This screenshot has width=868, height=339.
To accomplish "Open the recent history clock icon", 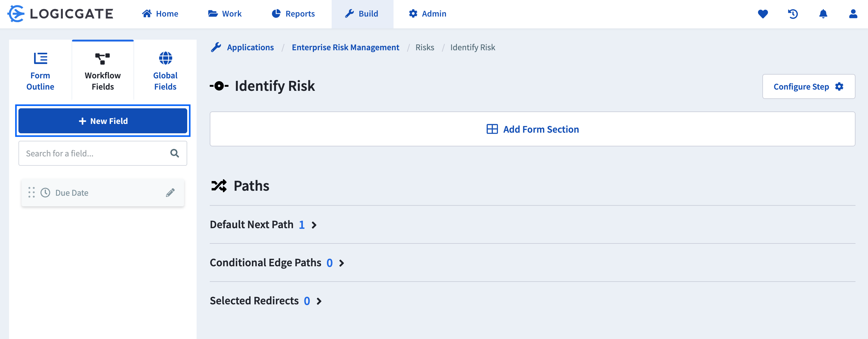I will (793, 14).
